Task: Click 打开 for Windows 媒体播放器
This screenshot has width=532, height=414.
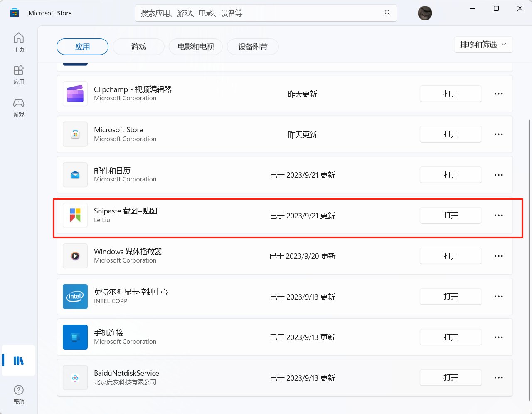Action: (451, 256)
